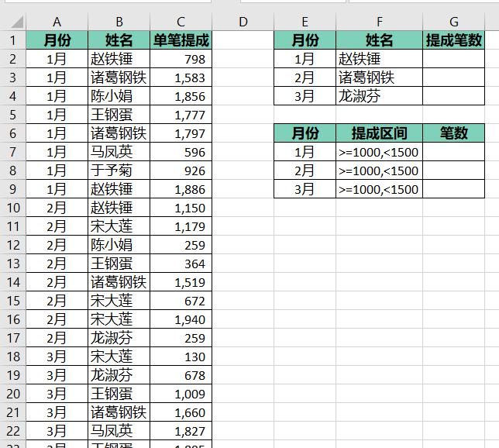The width and height of the screenshot is (499, 448).
Task: Select row 1 header
Action: (x=12, y=40)
